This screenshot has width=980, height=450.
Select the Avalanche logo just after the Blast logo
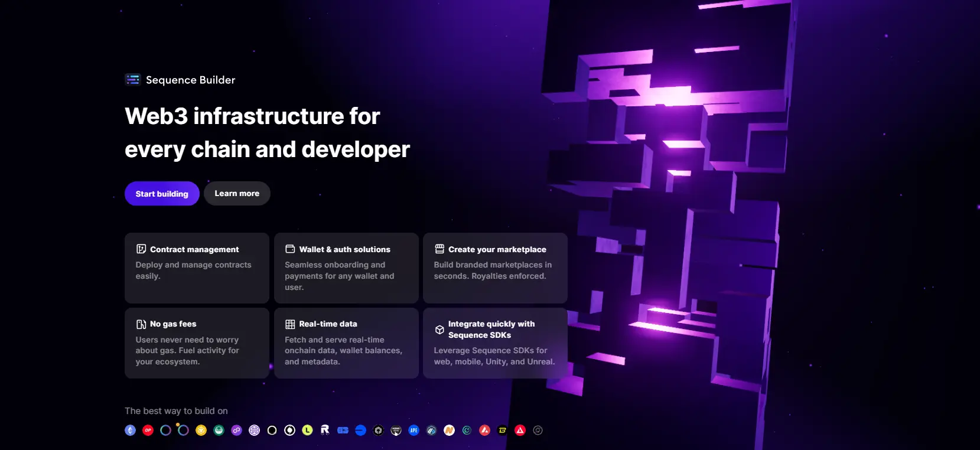point(520,431)
